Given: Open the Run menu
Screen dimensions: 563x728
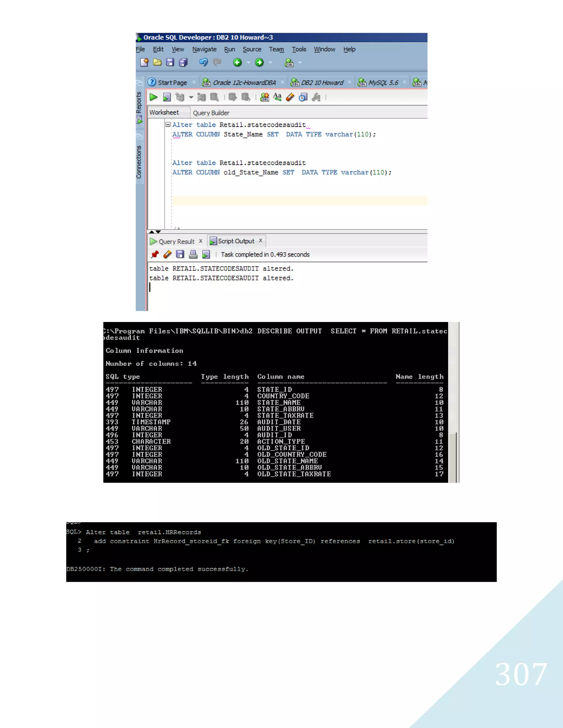Looking at the screenshot, I should (230, 49).
